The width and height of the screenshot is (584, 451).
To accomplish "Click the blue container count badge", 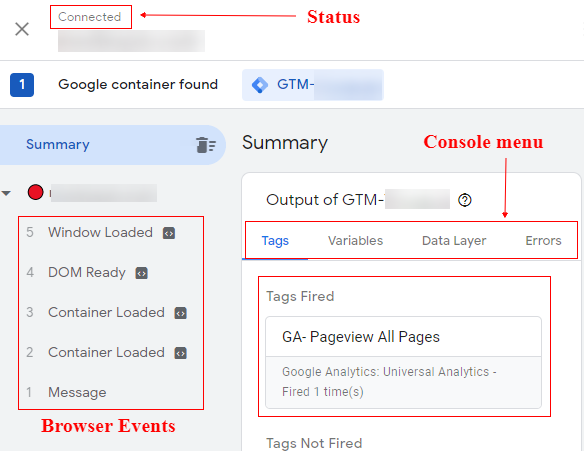I will coord(22,85).
